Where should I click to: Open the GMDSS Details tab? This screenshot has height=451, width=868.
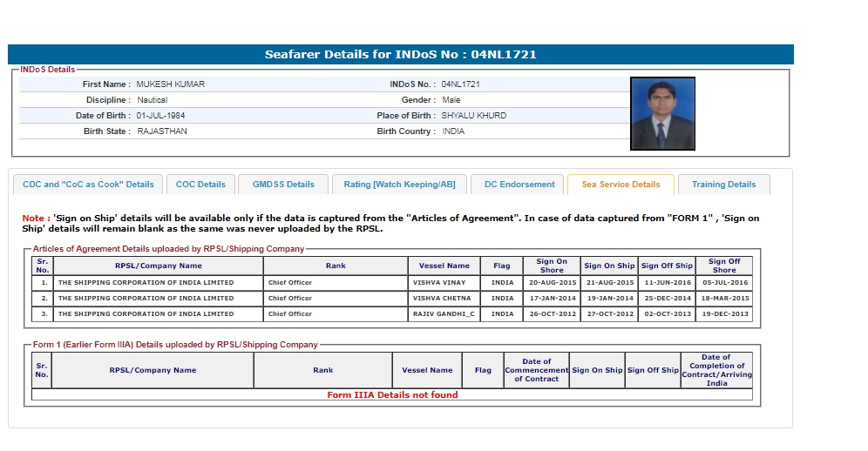click(283, 185)
